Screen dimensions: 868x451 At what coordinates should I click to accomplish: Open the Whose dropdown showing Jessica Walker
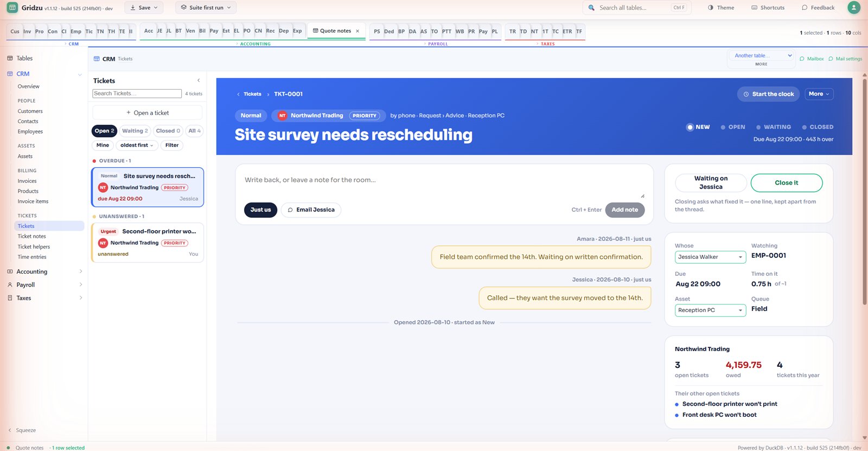click(x=711, y=257)
